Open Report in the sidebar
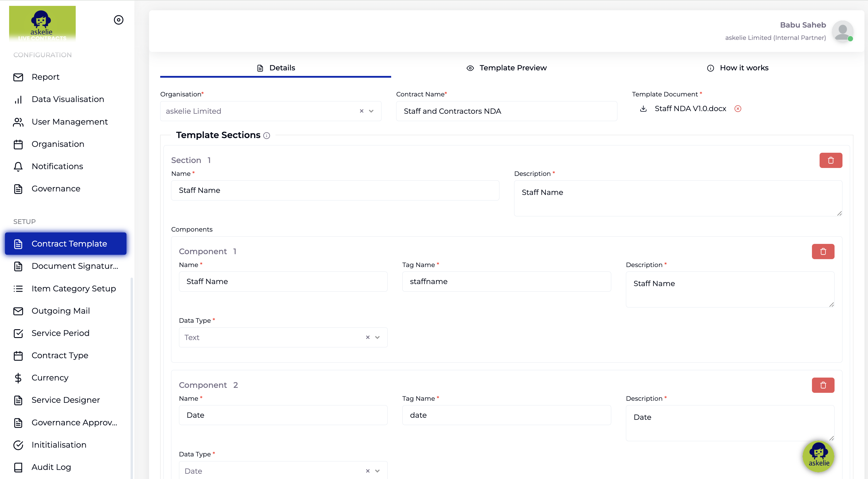Image resolution: width=868 pixels, height=479 pixels. tap(45, 77)
